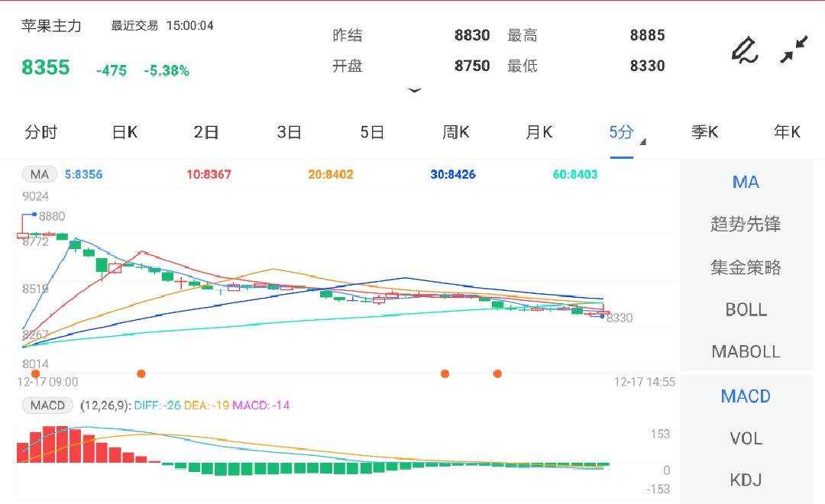Click the 最高 value 8885

[x=647, y=35]
